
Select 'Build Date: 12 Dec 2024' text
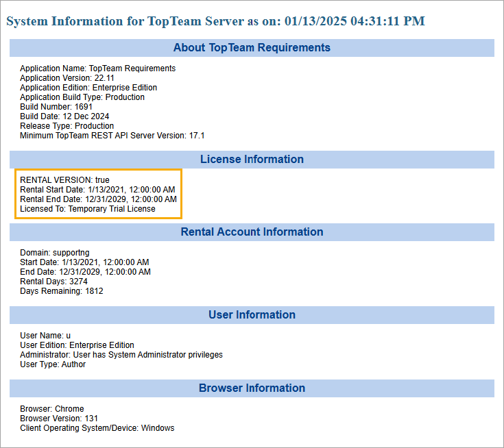click(x=64, y=116)
